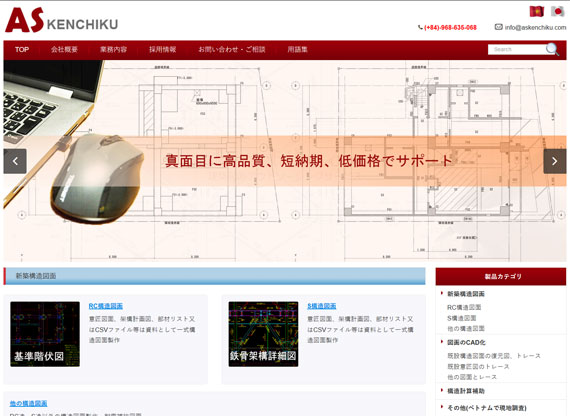Select sidebar item RC構造図面

tap(464, 307)
